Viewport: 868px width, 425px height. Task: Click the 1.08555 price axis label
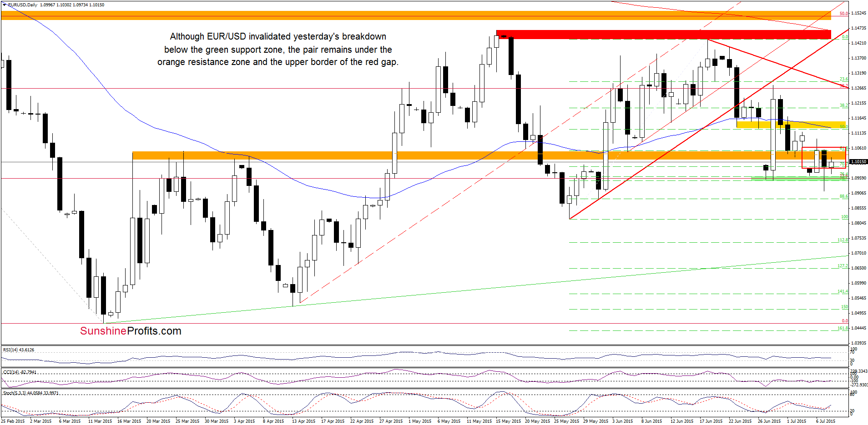858,208
